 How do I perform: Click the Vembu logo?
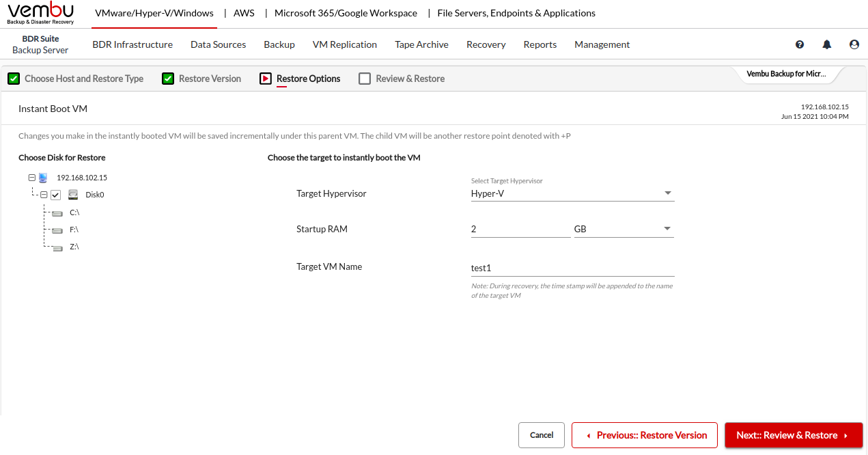pos(41,14)
